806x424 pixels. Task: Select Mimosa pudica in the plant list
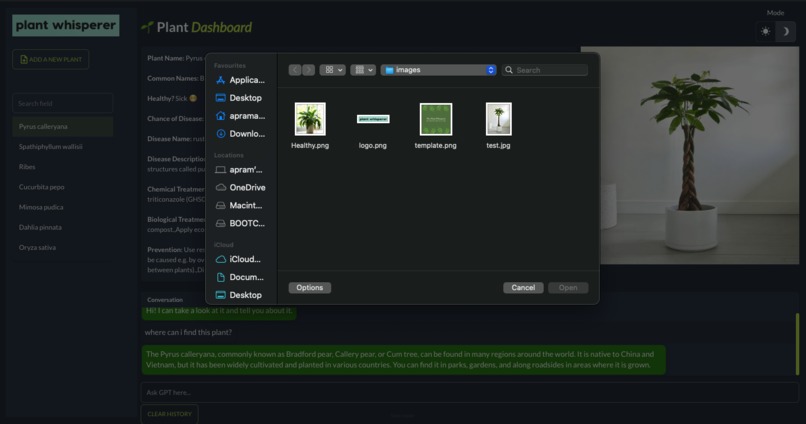click(63, 207)
